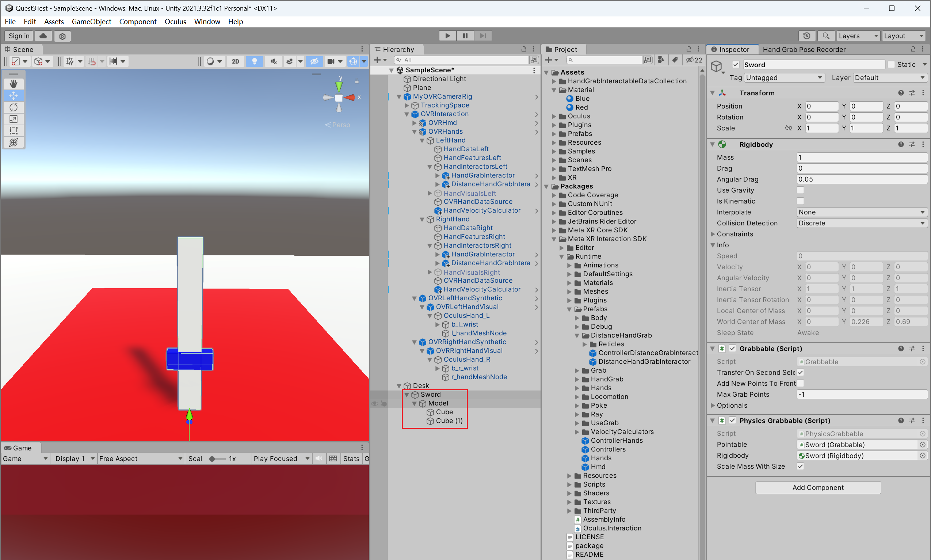Screen dimensions: 931x560
Task: Click the Pause button
Action: coord(465,35)
